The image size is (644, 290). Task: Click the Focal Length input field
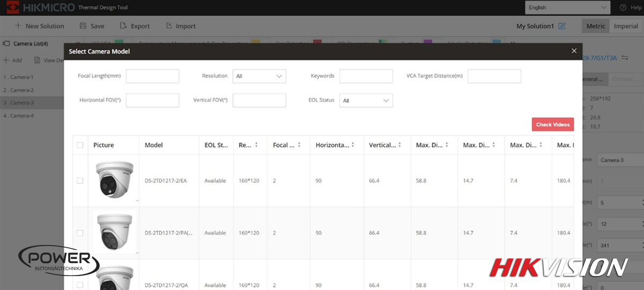[x=152, y=76]
